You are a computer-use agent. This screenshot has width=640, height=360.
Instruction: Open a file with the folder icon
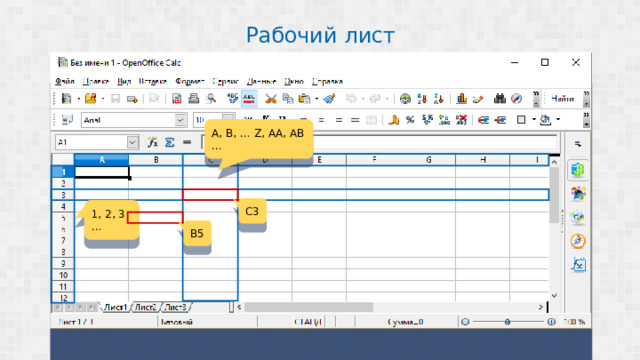click(x=90, y=98)
